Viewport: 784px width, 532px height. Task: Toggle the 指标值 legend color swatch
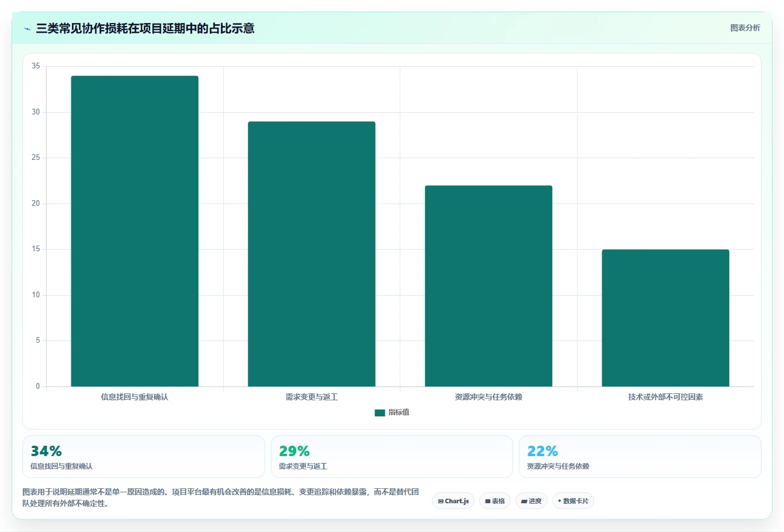tap(380, 412)
